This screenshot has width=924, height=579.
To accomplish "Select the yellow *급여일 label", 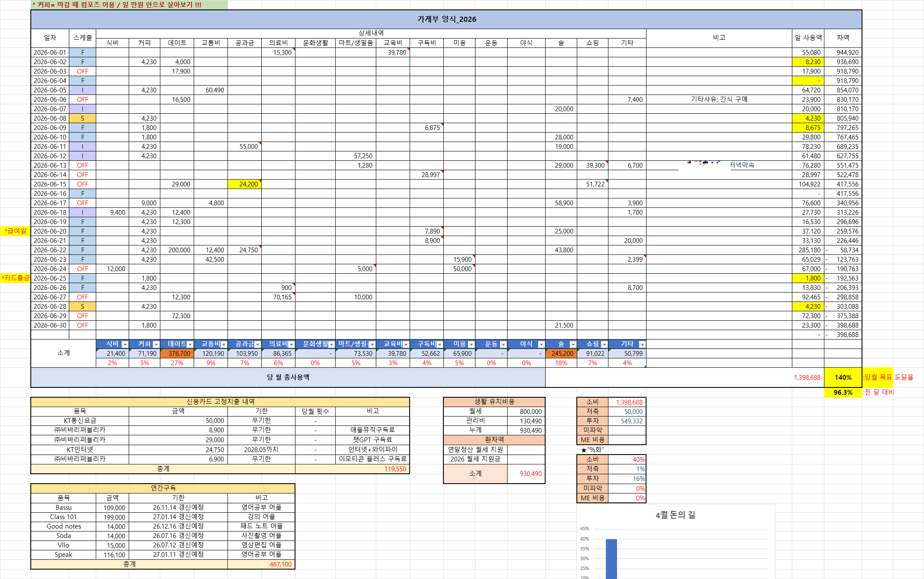I will point(15,231).
